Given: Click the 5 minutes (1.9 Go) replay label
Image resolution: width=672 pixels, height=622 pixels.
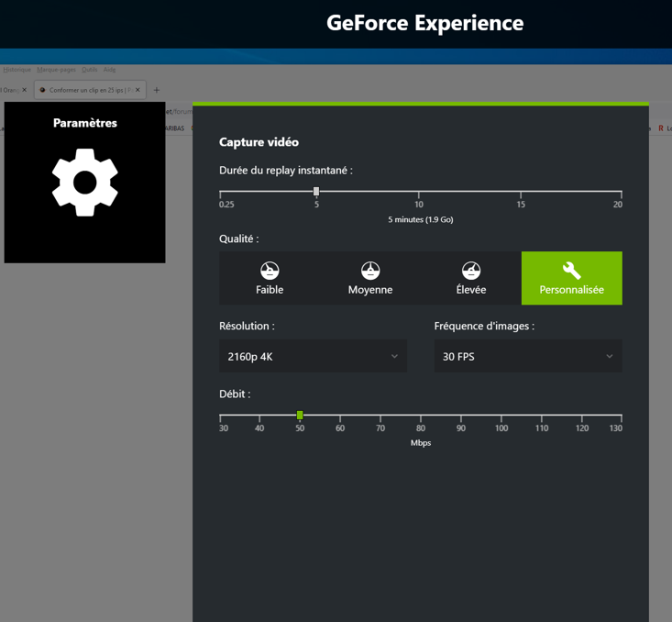Looking at the screenshot, I should coord(421,219).
